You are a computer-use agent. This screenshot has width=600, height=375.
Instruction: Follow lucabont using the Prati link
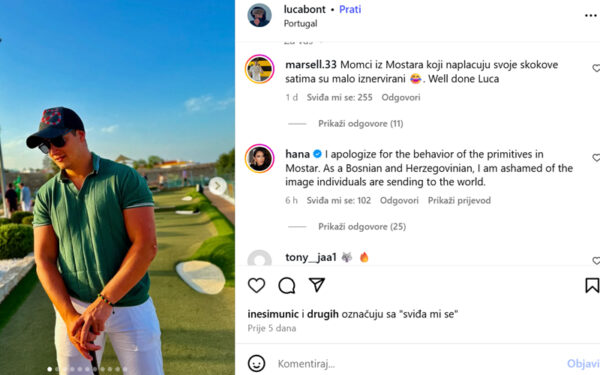point(350,10)
